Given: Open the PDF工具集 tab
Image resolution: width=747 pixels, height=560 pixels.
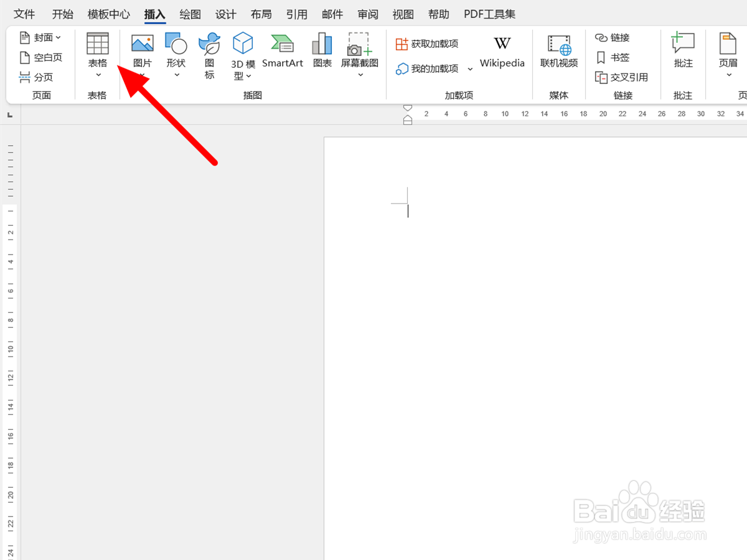Looking at the screenshot, I should coord(490,14).
